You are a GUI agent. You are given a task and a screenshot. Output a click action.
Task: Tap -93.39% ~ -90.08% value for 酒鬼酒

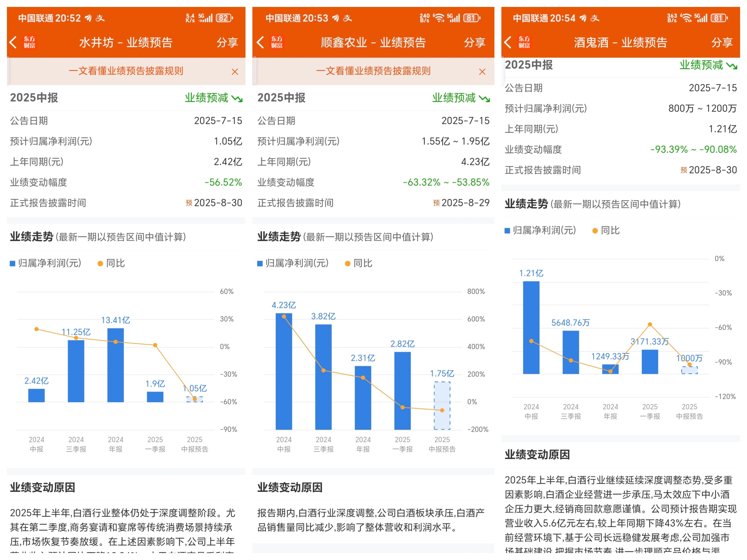(x=693, y=149)
